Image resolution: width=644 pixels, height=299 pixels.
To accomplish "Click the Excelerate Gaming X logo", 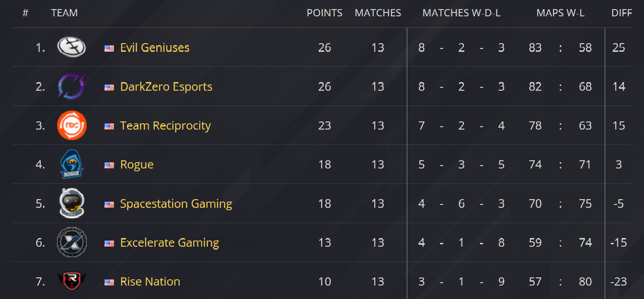I will (x=71, y=242).
